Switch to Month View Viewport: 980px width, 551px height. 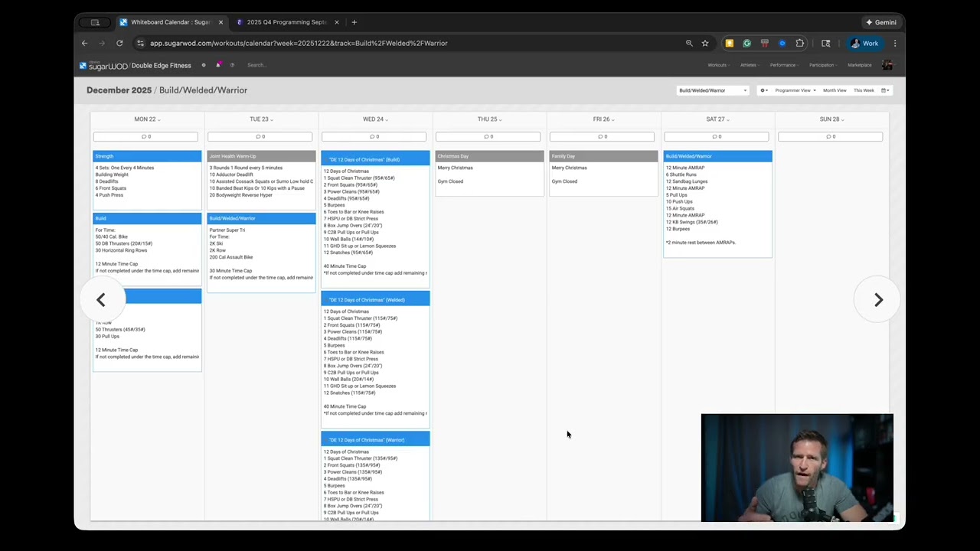tap(835, 90)
